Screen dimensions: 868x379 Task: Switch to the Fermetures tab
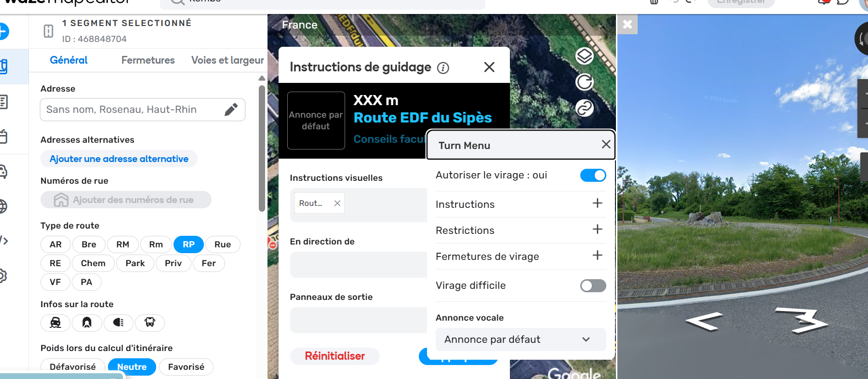pos(148,60)
